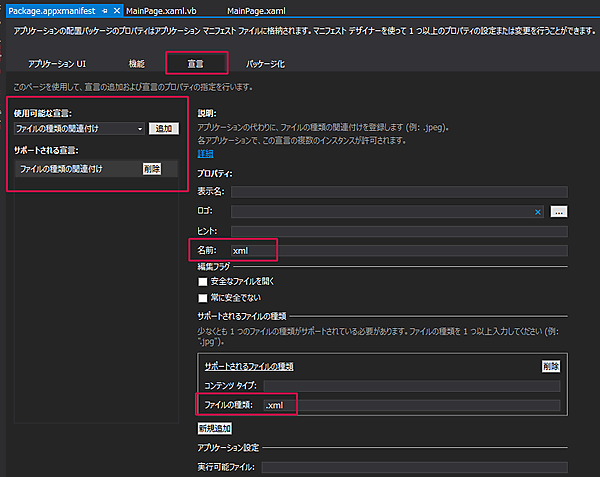Image resolution: width=600 pixels, height=477 pixels.
Task: Remove the ファイルの種類の関連付け supported declaration
Action: [152, 169]
